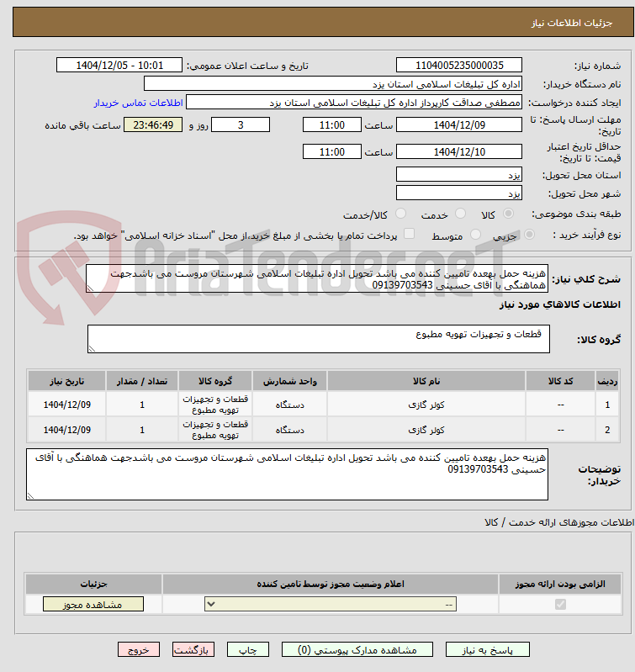
Task: Click the تاریخ نیاز column header
Action: coord(66,382)
